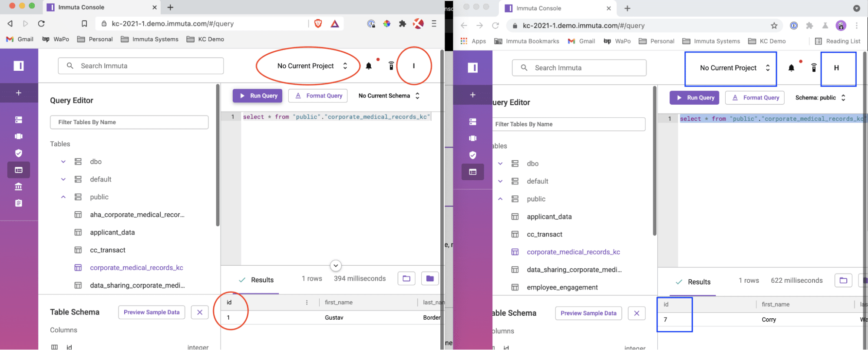
Task: Click Format Query button in left window
Action: click(x=318, y=96)
